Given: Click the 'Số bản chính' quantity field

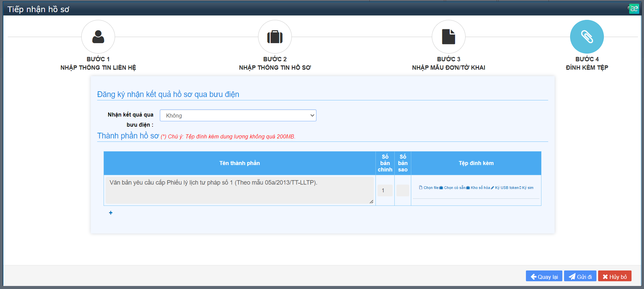Looking at the screenshot, I should 385,190.
